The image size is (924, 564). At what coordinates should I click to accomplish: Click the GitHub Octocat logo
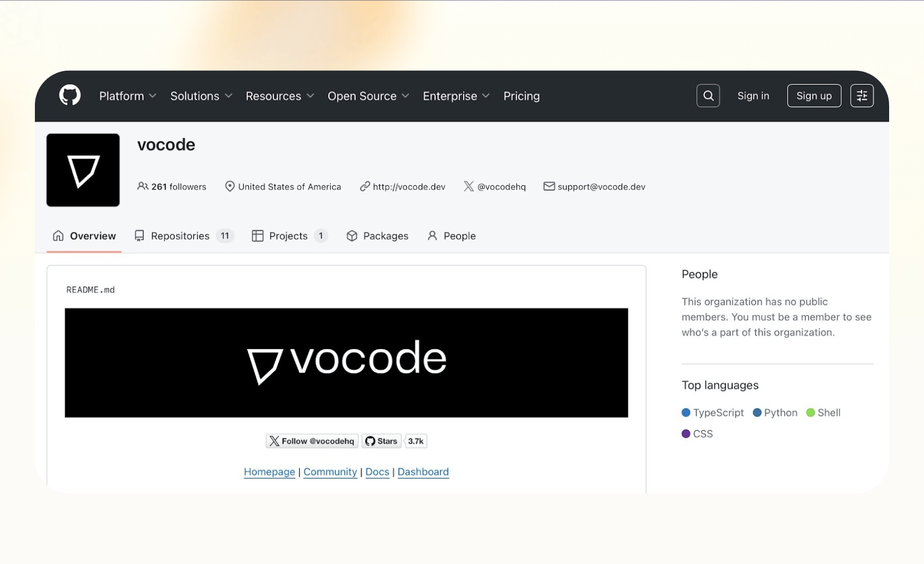(70, 95)
